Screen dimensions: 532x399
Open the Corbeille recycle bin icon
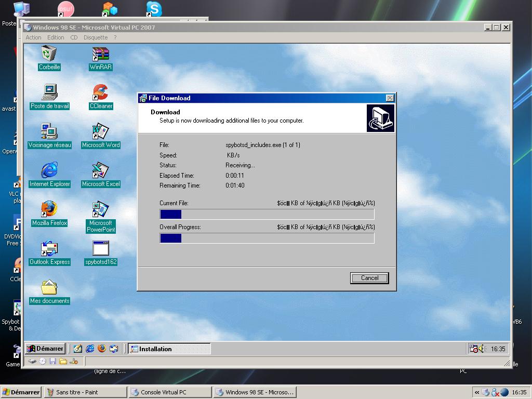point(49,54)
